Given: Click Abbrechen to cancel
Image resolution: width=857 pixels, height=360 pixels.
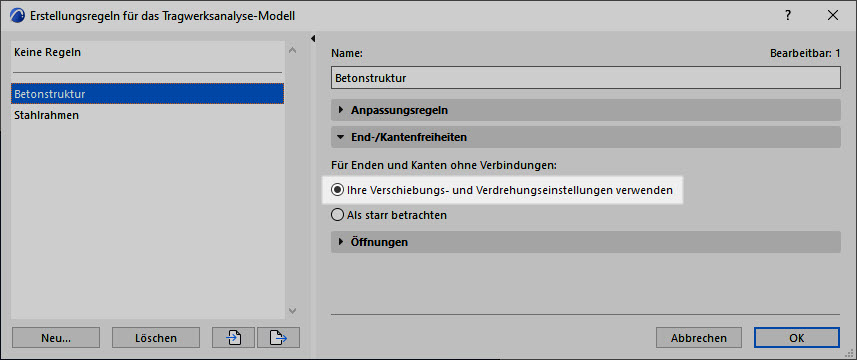Looking at the screenshot, I should (699, 338).
